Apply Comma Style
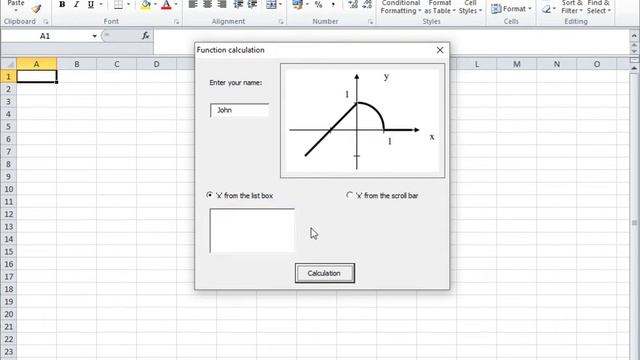 pos(333,4)
